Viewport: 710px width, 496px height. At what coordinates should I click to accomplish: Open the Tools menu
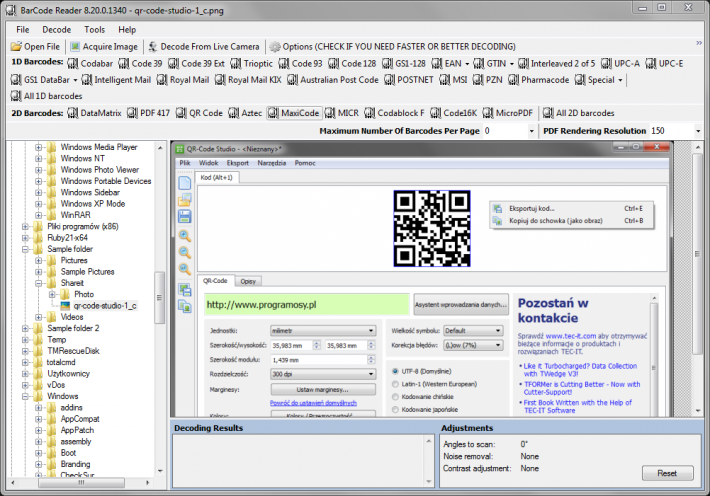[94, 29]
